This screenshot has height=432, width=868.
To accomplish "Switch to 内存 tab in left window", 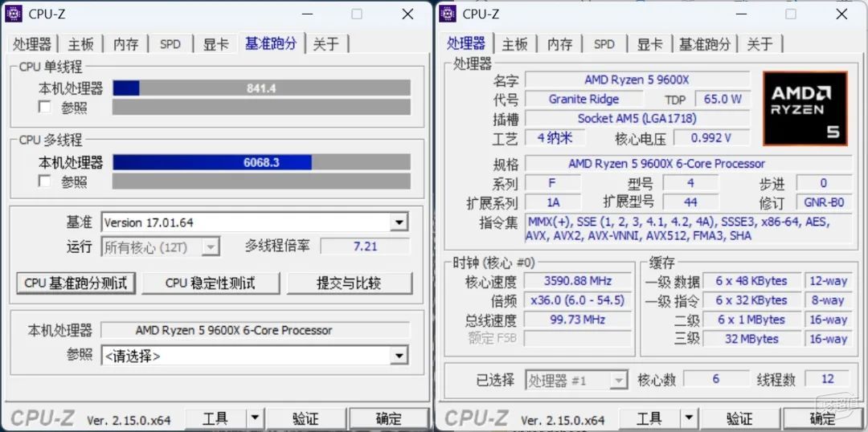I will pos(125,44).
